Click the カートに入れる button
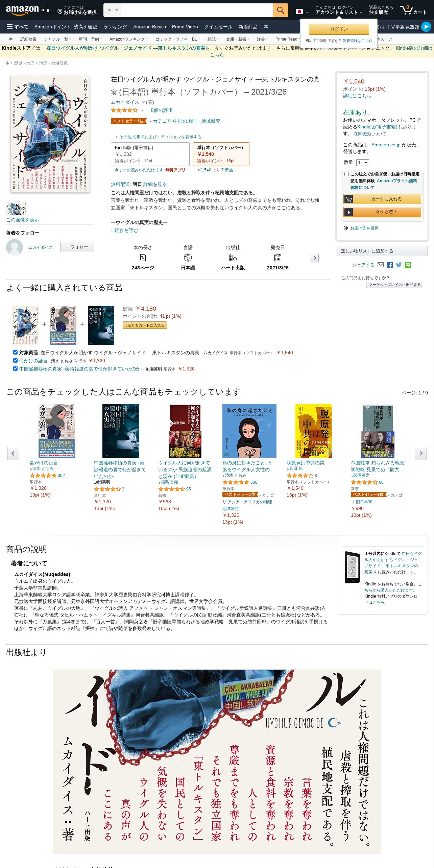The image size is (434, 868). coord(382,199)
